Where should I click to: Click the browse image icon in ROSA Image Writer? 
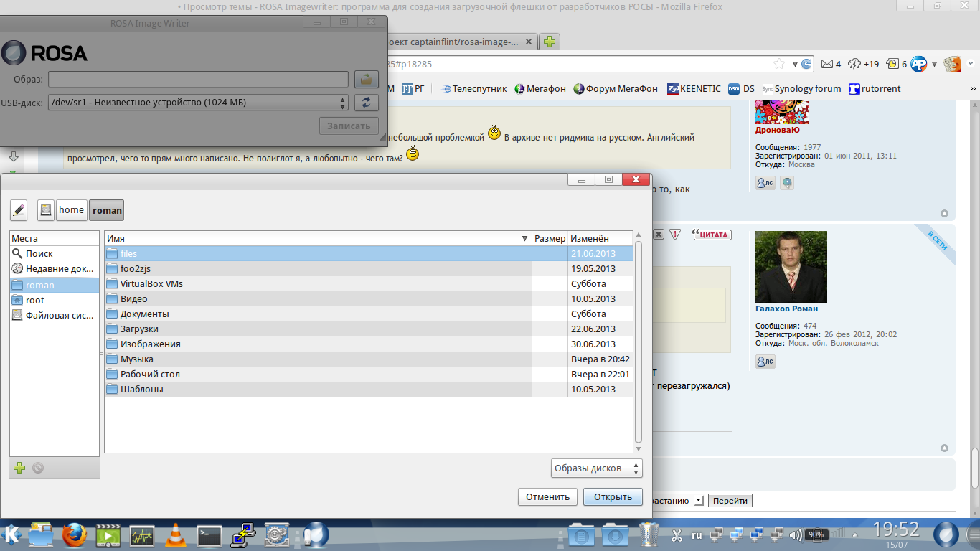click(367, 79)
